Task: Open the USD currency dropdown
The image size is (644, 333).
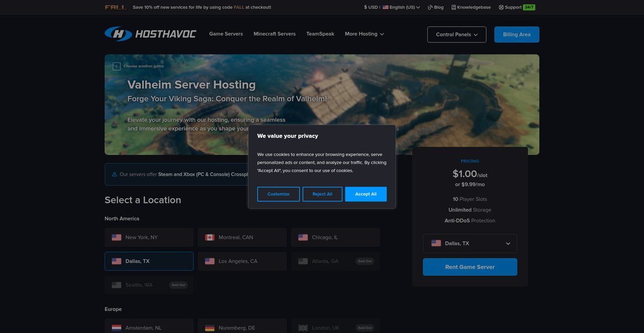Action: [371, 8]
